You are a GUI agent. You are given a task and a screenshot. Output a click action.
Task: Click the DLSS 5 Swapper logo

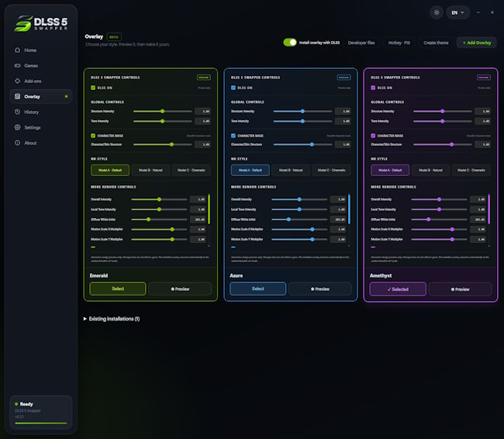[x=41, y=23]
